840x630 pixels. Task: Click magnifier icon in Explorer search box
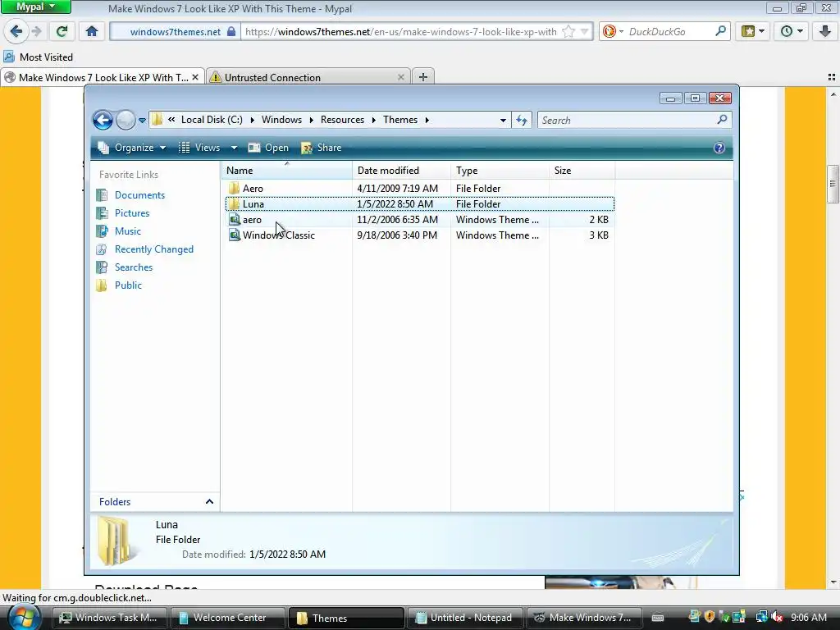pyautogui.click(x=722, y=120)
